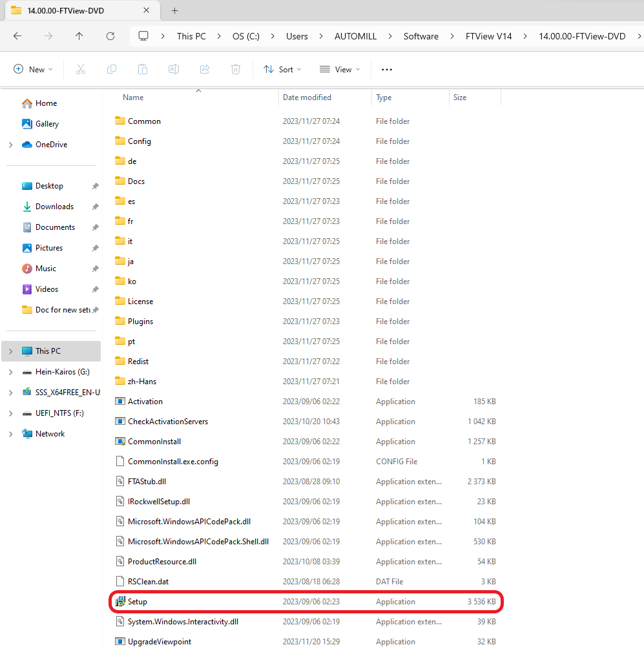Select System.Windows.Interactivity.dll file
644x656 pixels.
click(307, 622)
